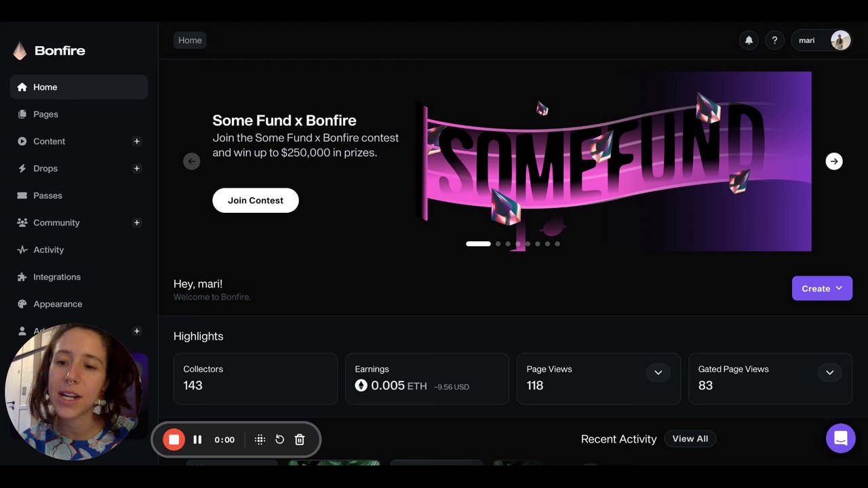Expand the Gated Page Views chevron dropdown

point(829,372)
